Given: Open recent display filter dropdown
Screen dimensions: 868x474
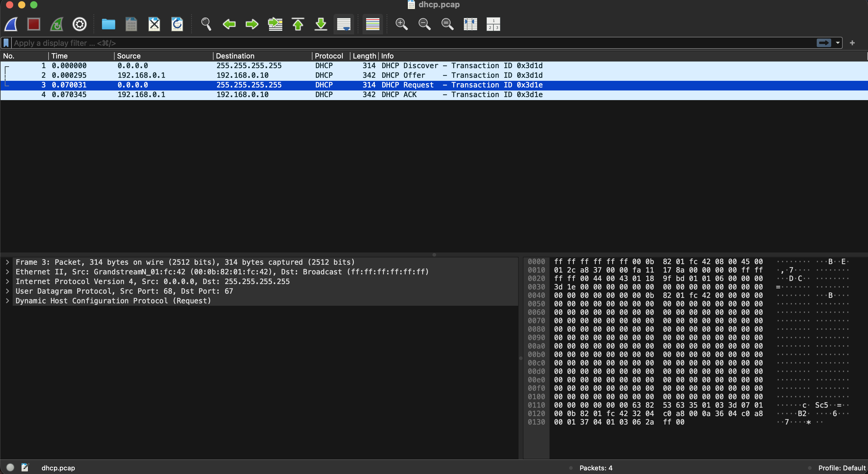Looking at the screenshot, I should (838, 43).
